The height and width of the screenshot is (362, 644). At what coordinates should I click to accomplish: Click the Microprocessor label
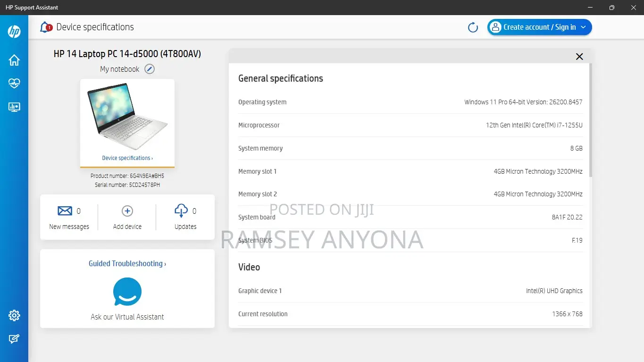(259, 125)
